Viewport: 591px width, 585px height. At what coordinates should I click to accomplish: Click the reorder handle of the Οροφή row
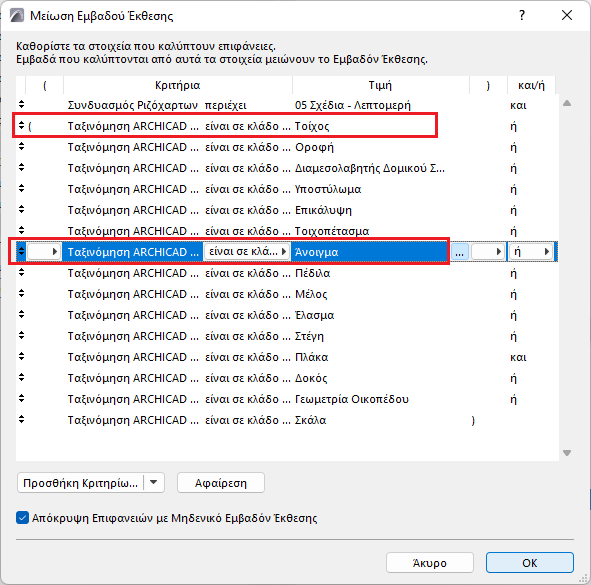(21, 147)
